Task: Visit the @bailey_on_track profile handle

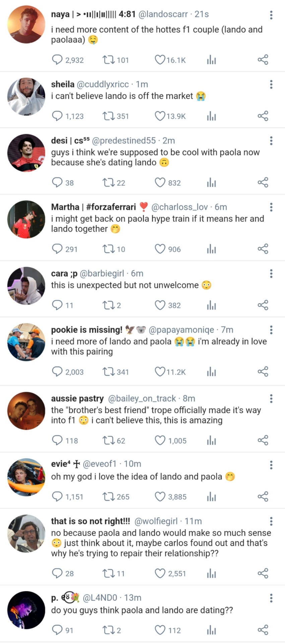Action: (142, 398)
